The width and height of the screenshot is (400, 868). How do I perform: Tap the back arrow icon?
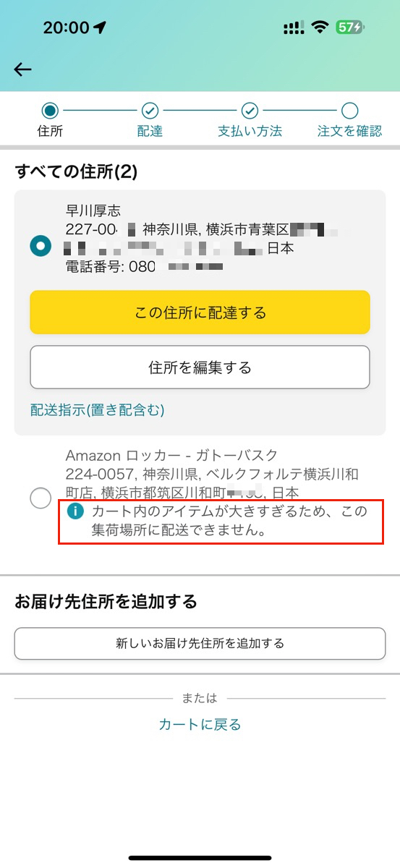click(x=23, y=69)
